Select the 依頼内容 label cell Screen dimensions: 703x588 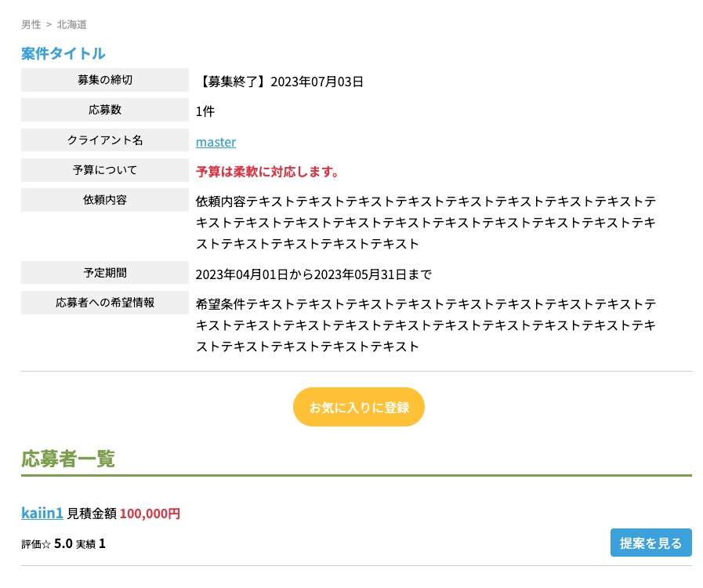tap(104, 200)
